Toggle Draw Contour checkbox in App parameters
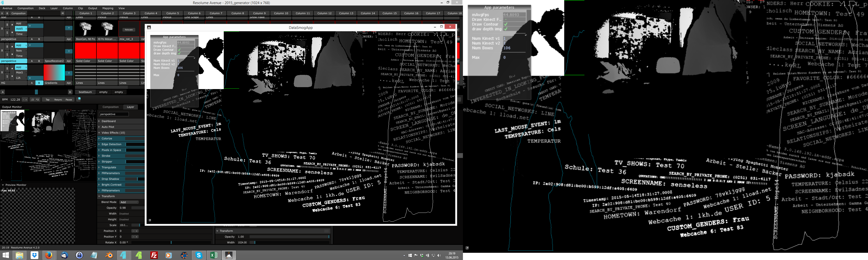868x260 pixels. click(x=179, y=50)
